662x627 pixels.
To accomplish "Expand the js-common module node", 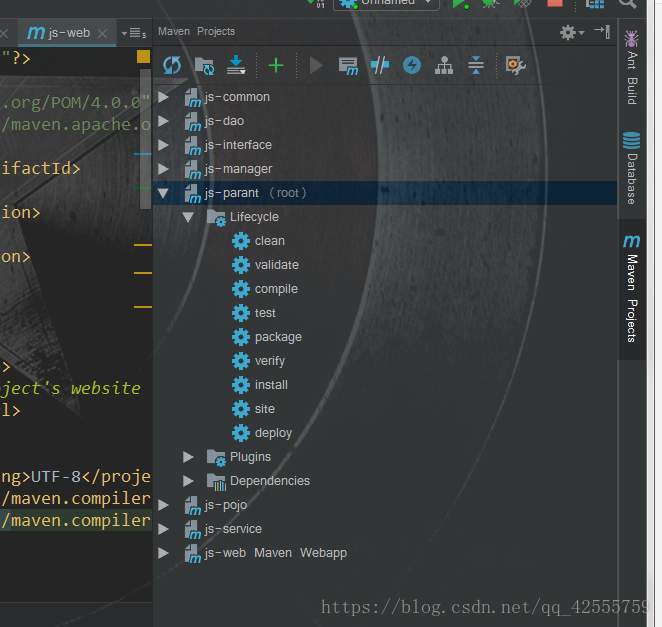I will point(164,97).
